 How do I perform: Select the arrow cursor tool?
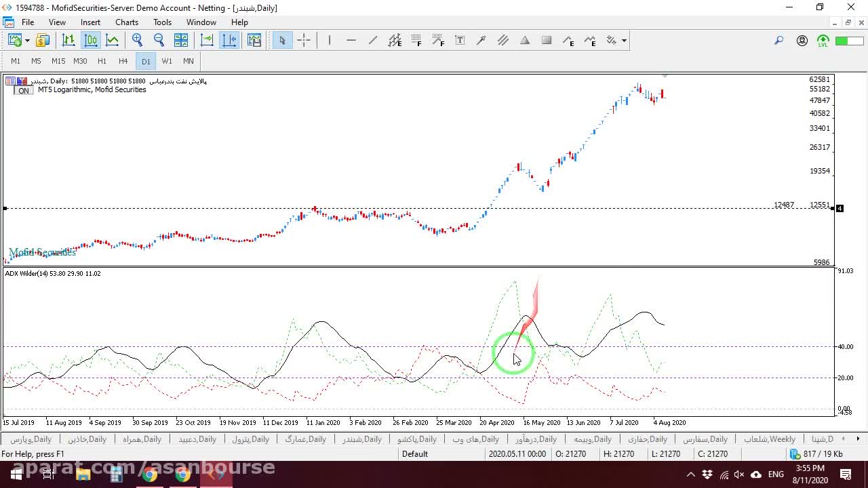click(x=282, y=41)
